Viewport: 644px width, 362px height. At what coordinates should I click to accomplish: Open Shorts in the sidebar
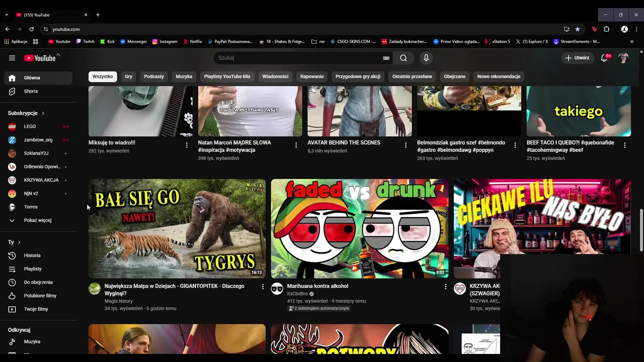(x=38, y=91)
